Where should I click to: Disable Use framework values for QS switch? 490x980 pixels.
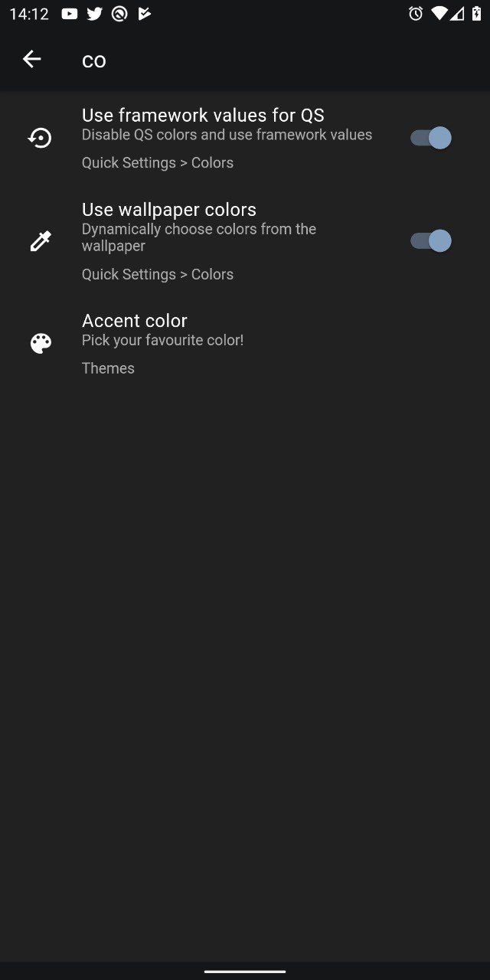coord(430,138)
